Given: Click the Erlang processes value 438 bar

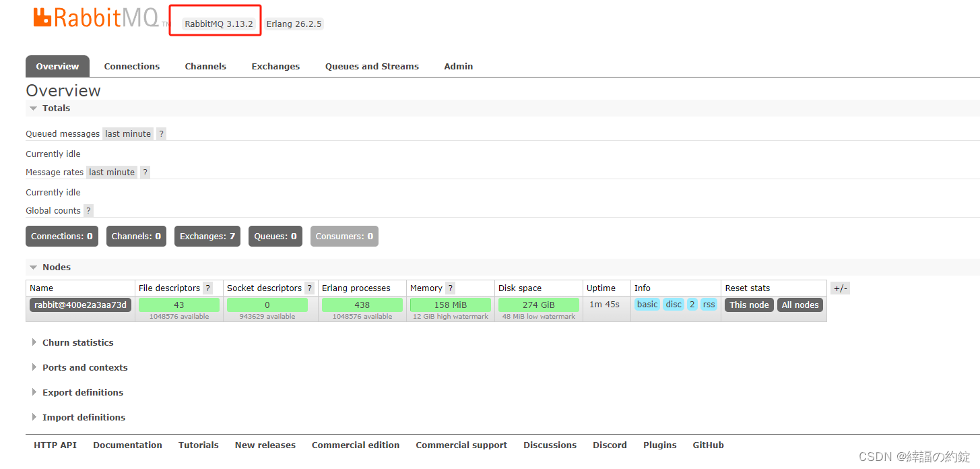Looking at the screenshot, I should pos(362,305).
